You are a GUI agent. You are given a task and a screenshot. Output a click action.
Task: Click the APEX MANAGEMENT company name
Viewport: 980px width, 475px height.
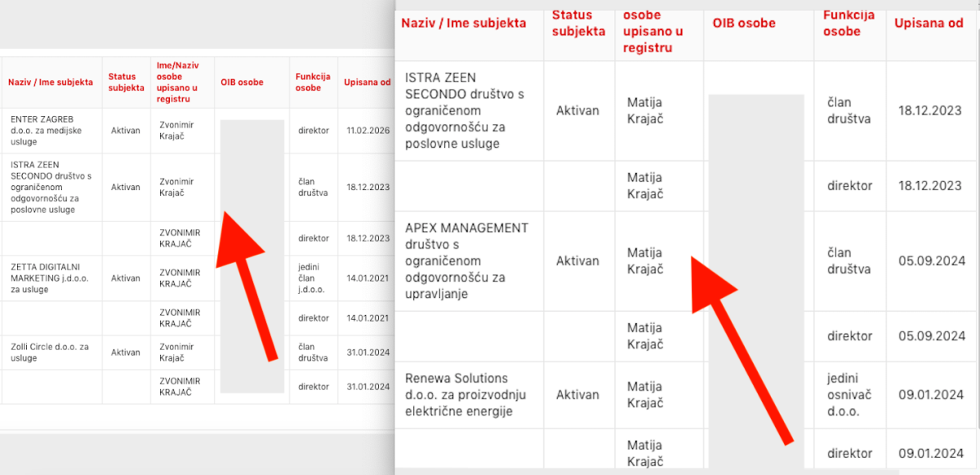coord(466,260)
